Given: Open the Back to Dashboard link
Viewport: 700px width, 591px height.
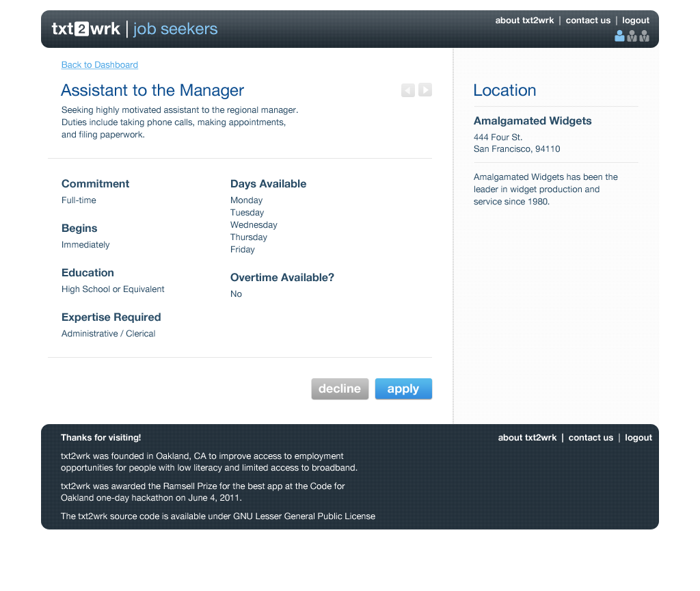Looking at the screenshot, I should point(100,65).
